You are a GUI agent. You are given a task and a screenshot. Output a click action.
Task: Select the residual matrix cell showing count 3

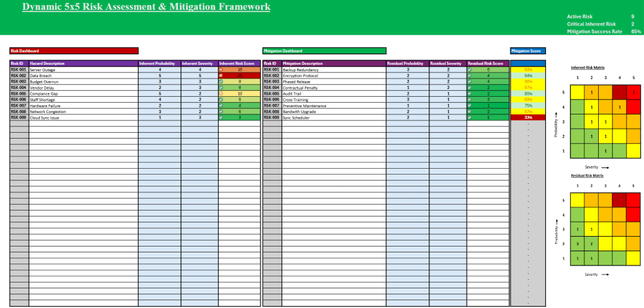point(577,244)
